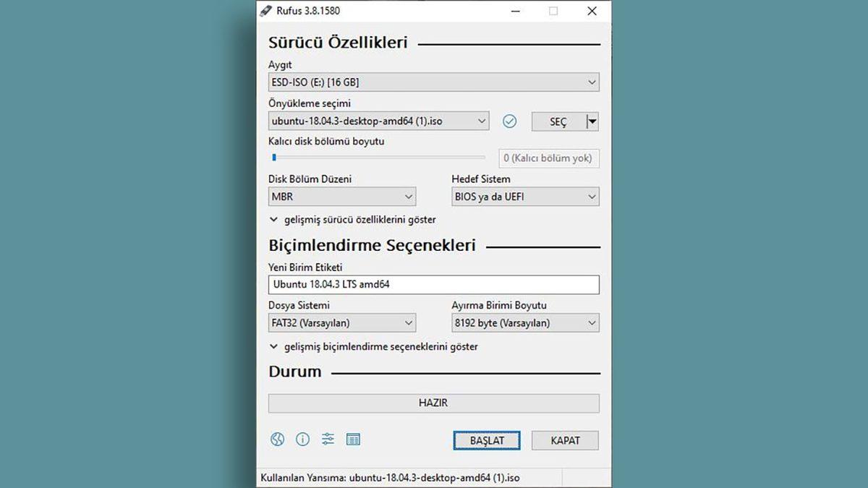Expand gelişmiş sürücü özelliklerini göster
Screen dimensions: 868x488
[x=354, y=219]
